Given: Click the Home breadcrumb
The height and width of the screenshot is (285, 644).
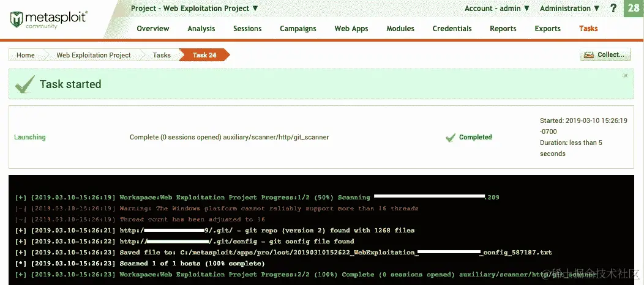Looking at the screenshot, I should tap(26, 55).
